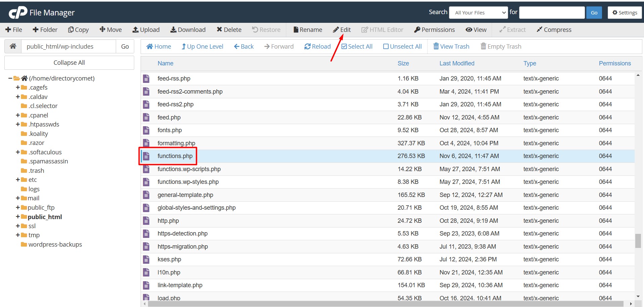
Task: Select general-template.php file
Action: coord(388,195)
